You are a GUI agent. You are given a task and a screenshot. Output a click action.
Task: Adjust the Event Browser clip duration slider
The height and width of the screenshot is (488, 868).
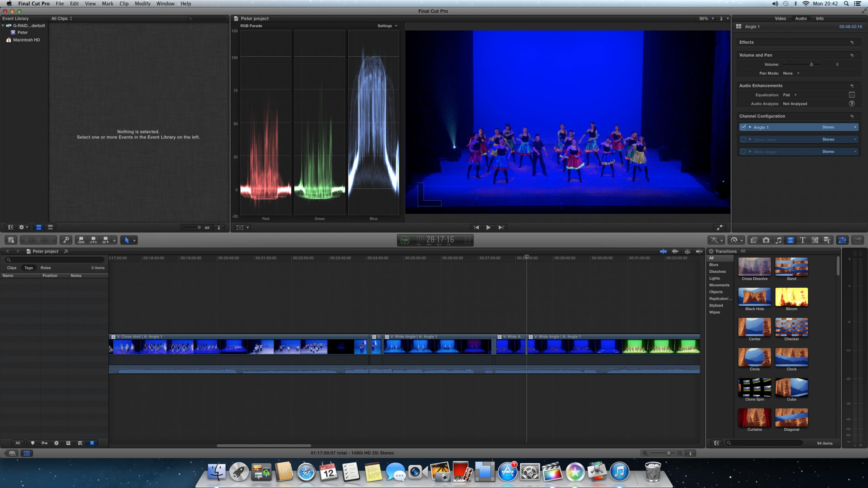click(x=199, y=227)
